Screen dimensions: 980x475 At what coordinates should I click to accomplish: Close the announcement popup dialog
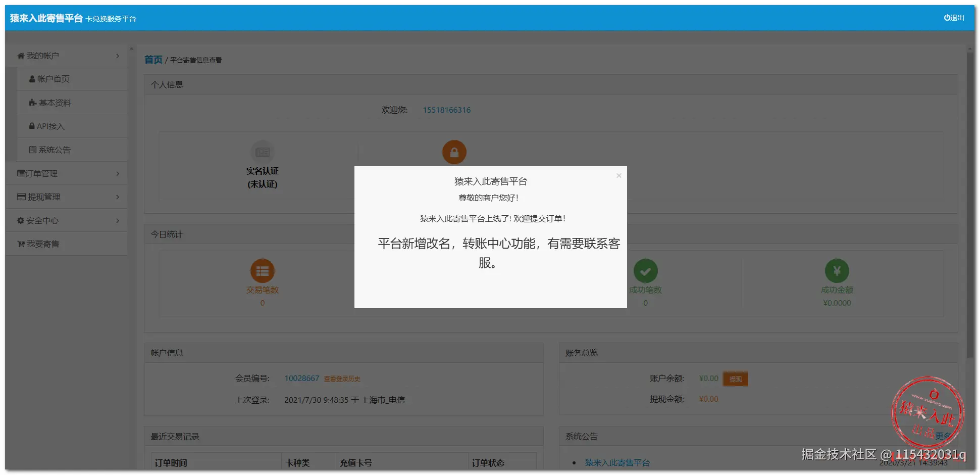[x=618, y=176]
